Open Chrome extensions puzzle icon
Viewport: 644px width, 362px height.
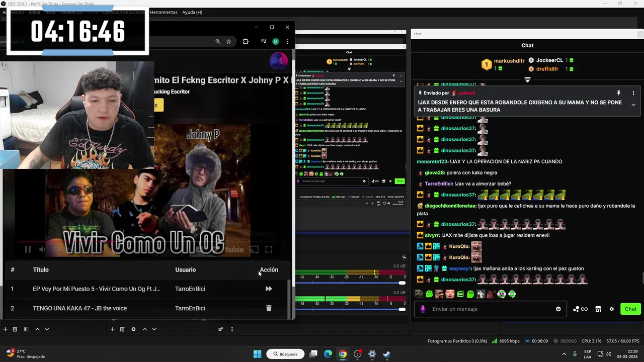[x=246, y=42]
